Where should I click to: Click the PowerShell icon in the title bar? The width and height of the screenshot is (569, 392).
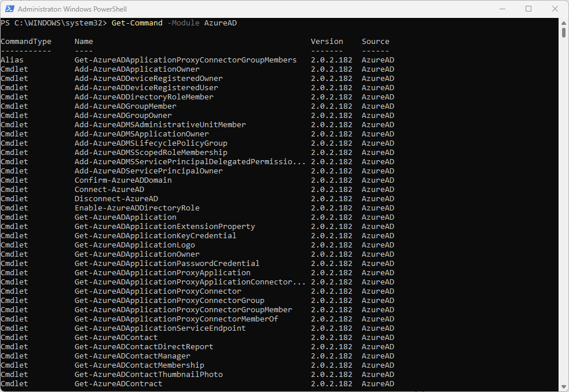(9, 9)
